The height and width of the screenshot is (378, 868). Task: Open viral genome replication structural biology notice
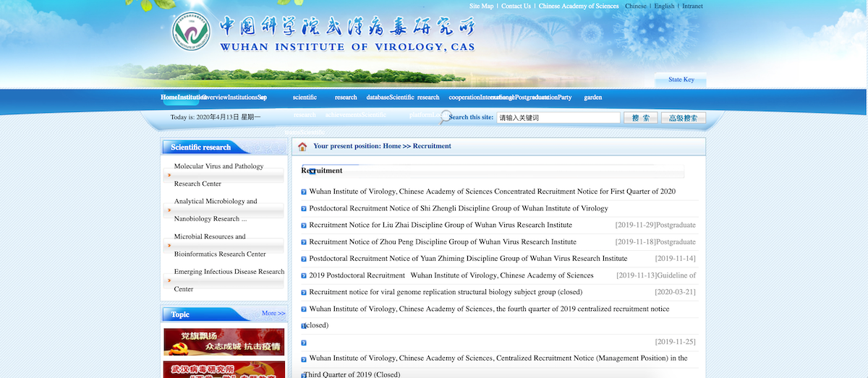(x=446, y=292)
